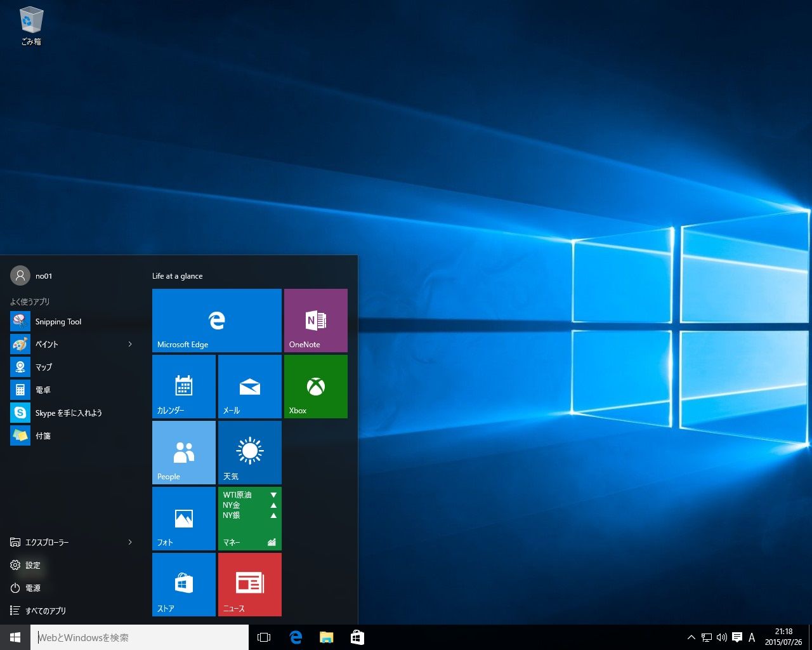The image size is (812, 650).
Task: Open the Microsoft Edge tile
Action: pos(217,321)
